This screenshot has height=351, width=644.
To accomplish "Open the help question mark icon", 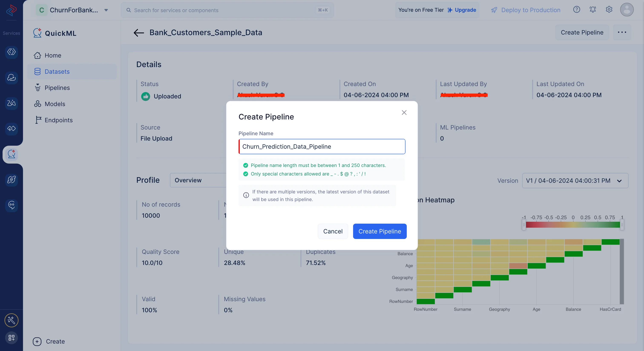I will click(x=576, y=10).
